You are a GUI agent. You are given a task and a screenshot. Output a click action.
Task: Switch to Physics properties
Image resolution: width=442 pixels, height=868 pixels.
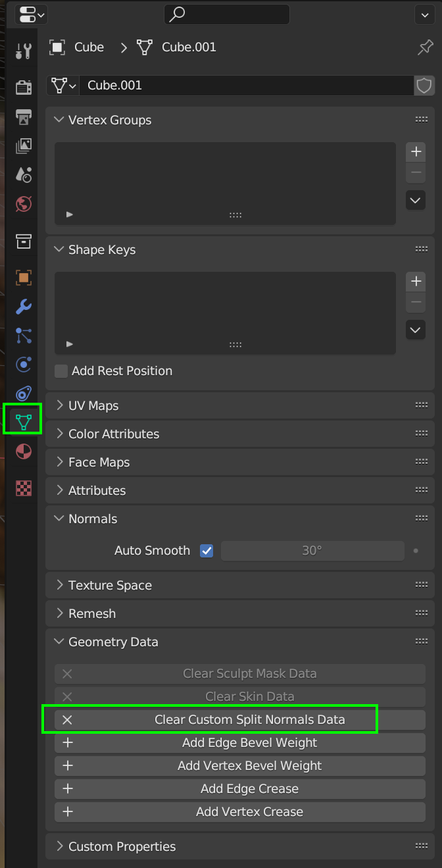[23, 363]
